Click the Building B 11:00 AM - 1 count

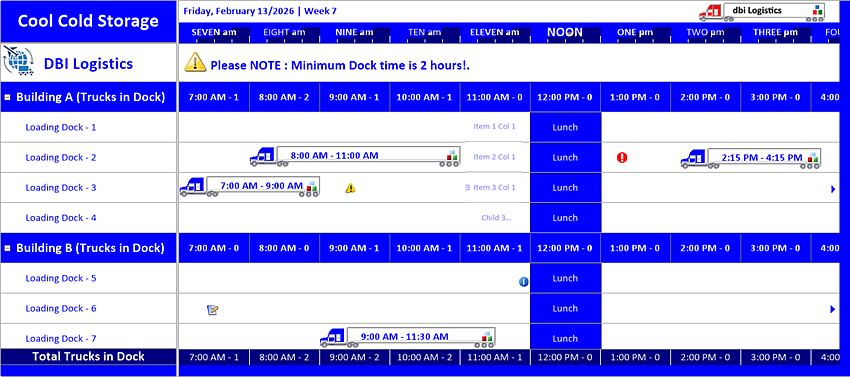494,248
